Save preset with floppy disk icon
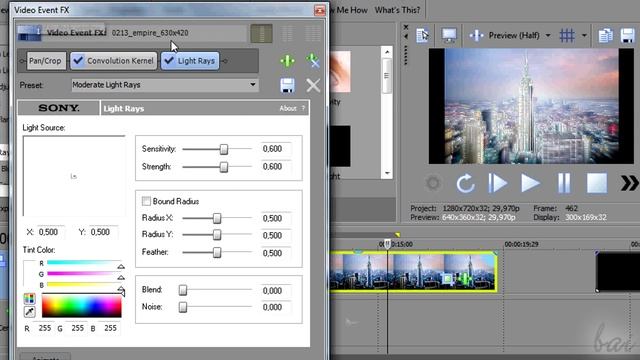 (x=287, y=85)
